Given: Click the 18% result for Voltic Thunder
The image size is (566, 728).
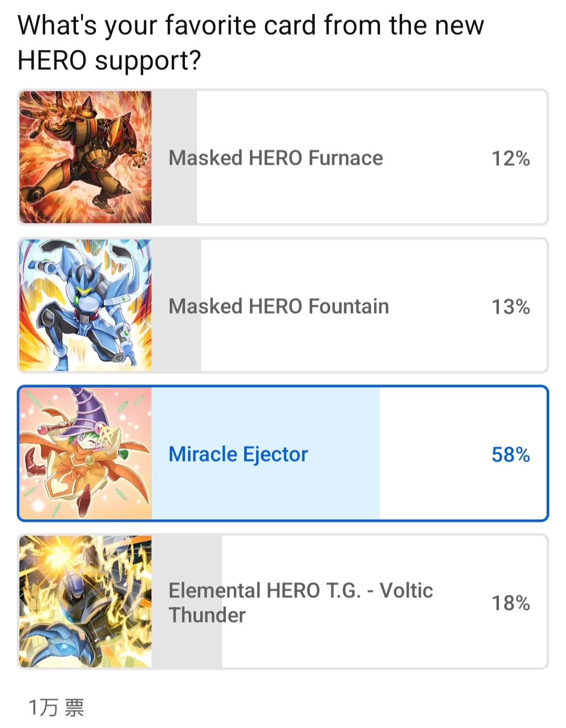Looking at the screenshot, I should coord(510,603).
